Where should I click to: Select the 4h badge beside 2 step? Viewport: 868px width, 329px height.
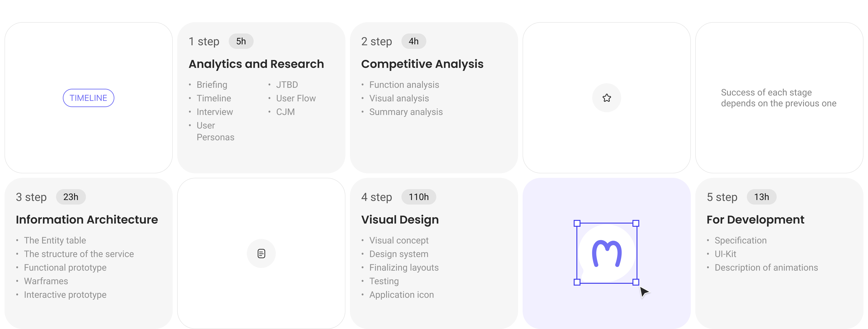pos(413,41)
